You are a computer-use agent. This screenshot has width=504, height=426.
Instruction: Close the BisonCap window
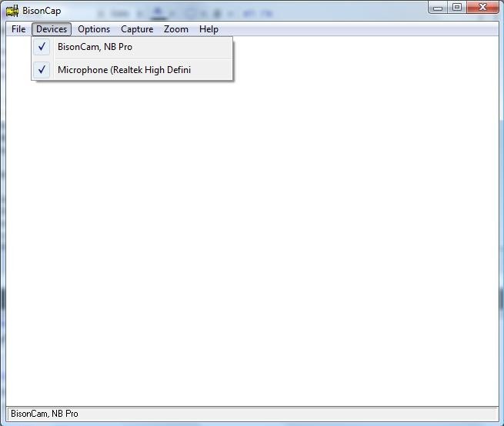pos(482,8)
